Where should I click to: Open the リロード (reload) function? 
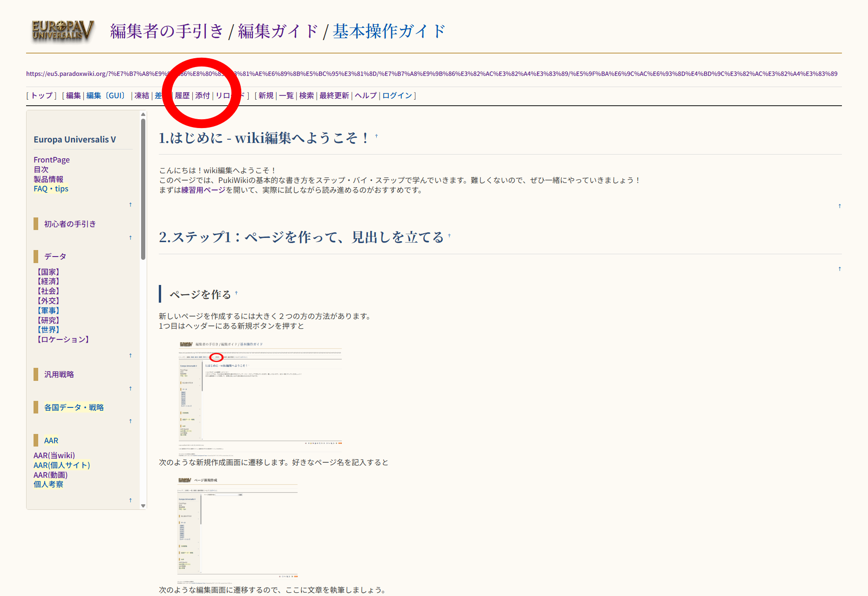click(x=230, y=95)
